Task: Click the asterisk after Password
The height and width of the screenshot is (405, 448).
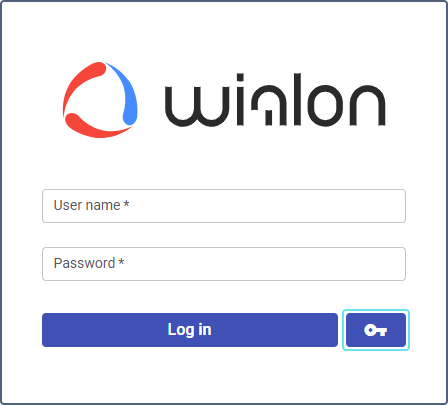Action: point(121,261)
